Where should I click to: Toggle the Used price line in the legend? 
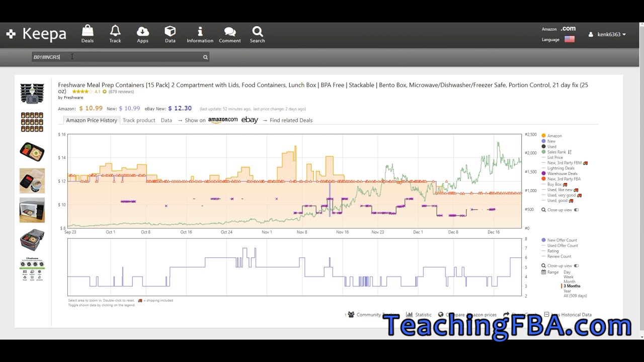tap(549, 147)
